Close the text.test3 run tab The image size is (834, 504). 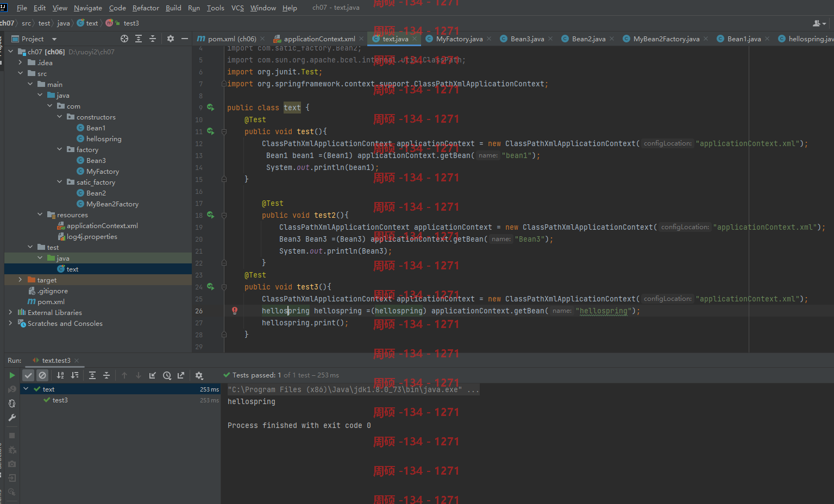pos(77,361)
